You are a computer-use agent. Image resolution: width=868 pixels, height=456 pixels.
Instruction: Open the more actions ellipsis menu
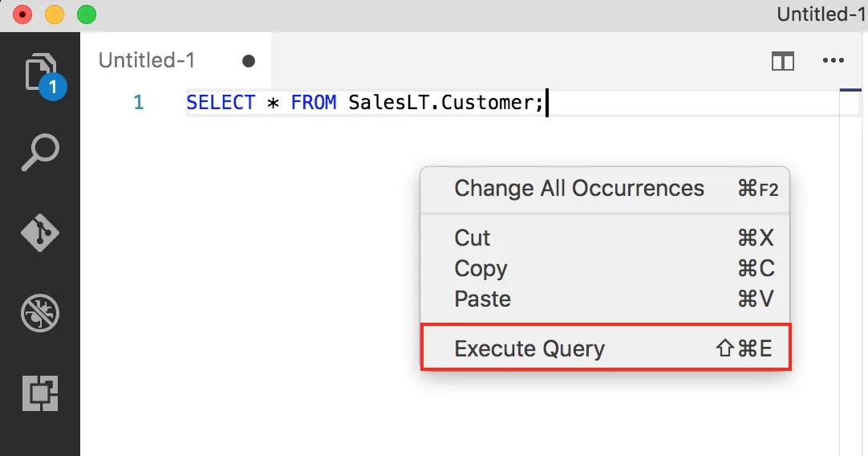pyautogui.click(x=834, y=60)
